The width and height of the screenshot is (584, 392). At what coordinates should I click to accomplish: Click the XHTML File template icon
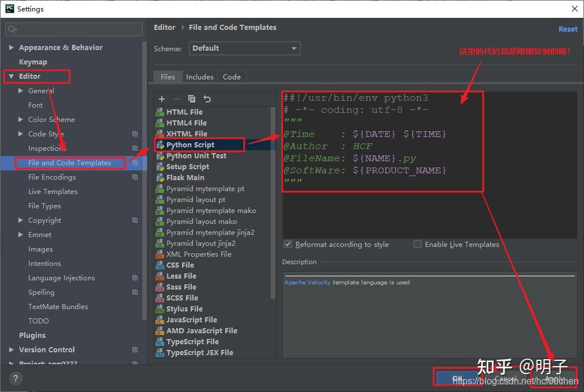tap(160, 134)
